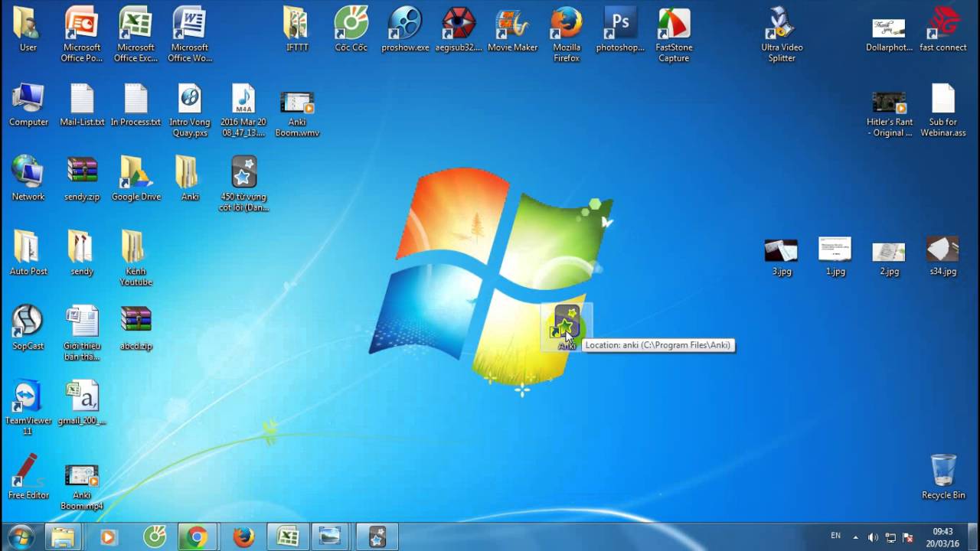
Task: Select the Movie Maker shortcut
Action: click(512, 29)
